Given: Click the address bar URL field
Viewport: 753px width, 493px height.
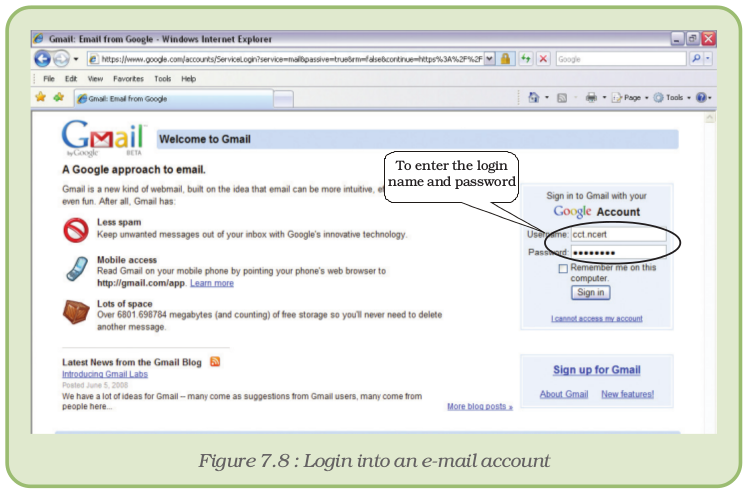Looking at the screenshot, I should [286, 59].
